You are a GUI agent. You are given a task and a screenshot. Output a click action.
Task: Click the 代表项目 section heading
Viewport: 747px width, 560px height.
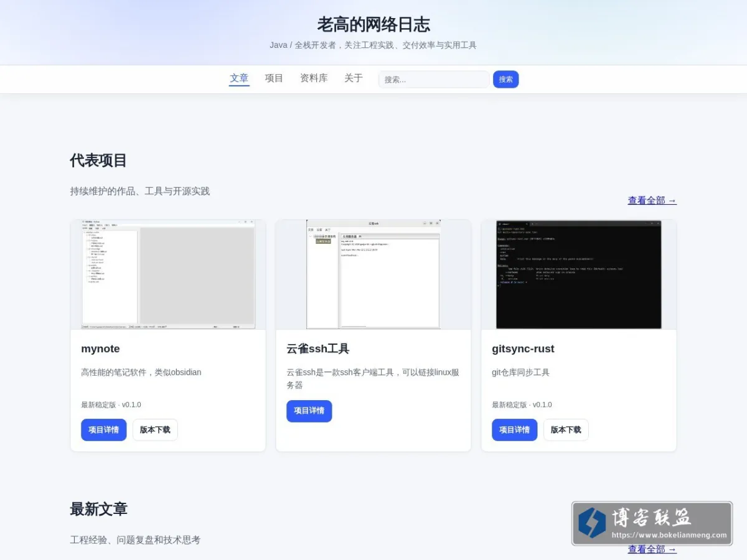(x=98, y=161)
